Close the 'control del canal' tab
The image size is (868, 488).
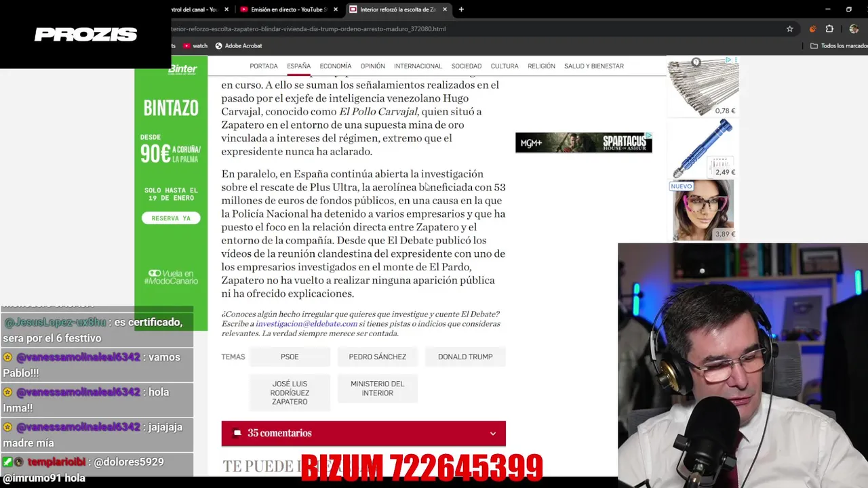[226, 9]
